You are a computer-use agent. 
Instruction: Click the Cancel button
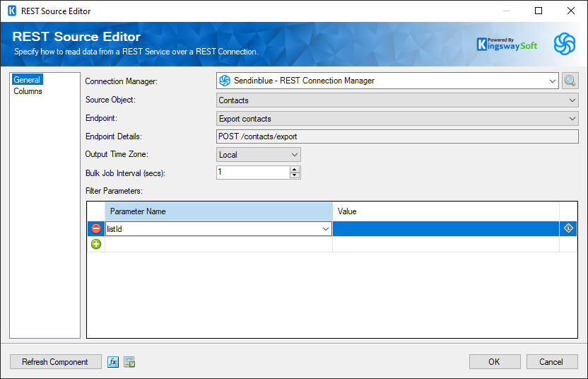point(552,362)
